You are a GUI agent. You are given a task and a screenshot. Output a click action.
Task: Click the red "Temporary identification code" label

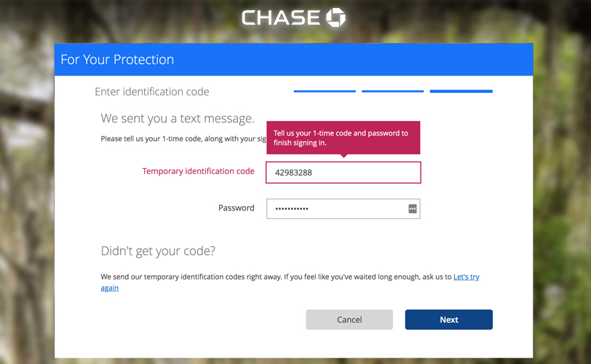[198, 172]
